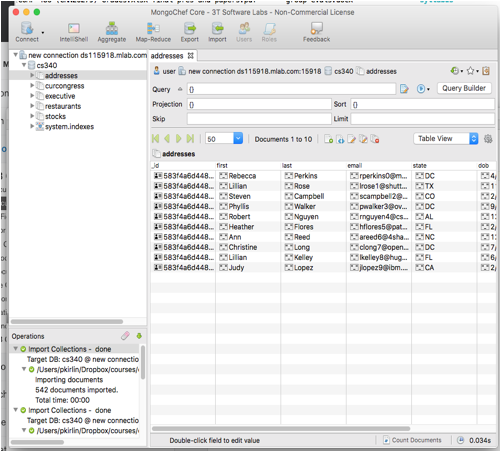Collapse the new connection tree node
Image resolution: width=501 pixels, height=452 pixels.
tap(15, 54)
